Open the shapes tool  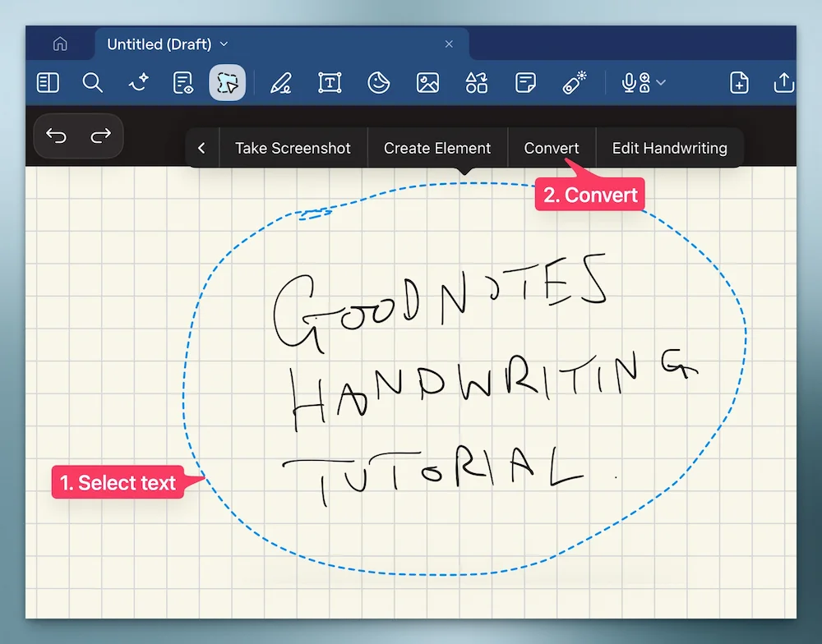pyautogui.click(x=476, y=82)
